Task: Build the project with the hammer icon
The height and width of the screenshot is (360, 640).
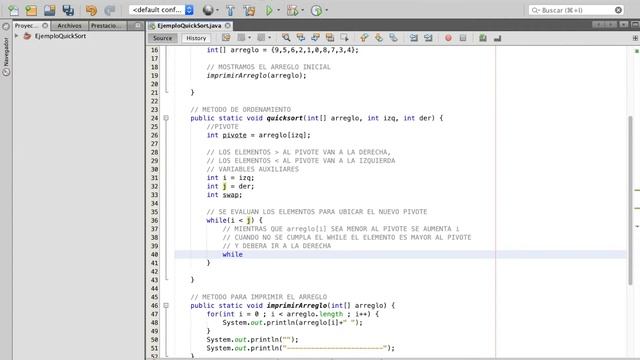Action: (x=230, y=10)
